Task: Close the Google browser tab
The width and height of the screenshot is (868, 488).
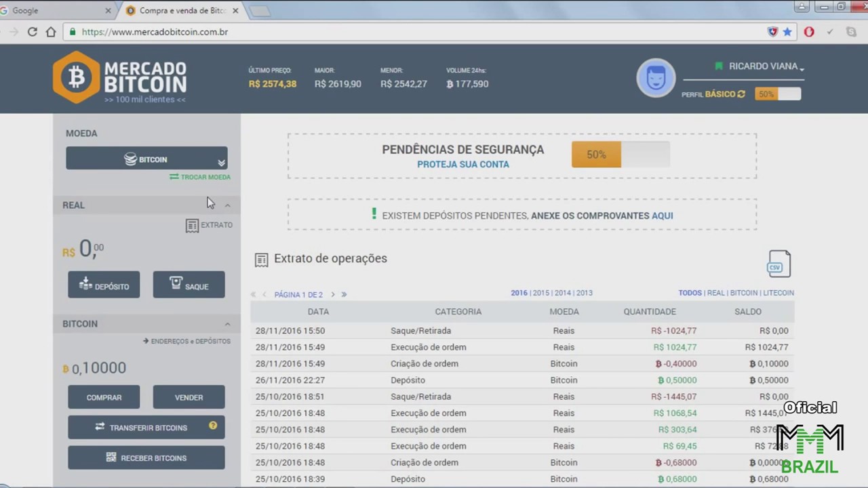Action: point(108,11)
